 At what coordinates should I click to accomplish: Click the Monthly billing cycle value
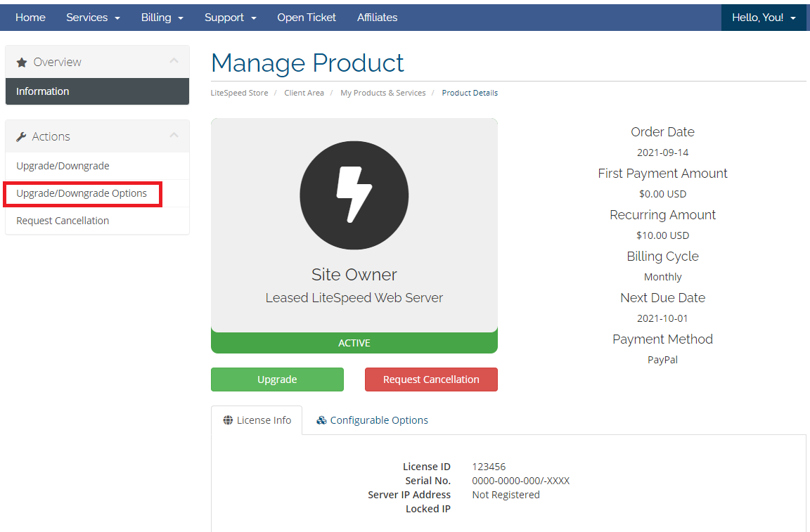[x=663, y=278]
